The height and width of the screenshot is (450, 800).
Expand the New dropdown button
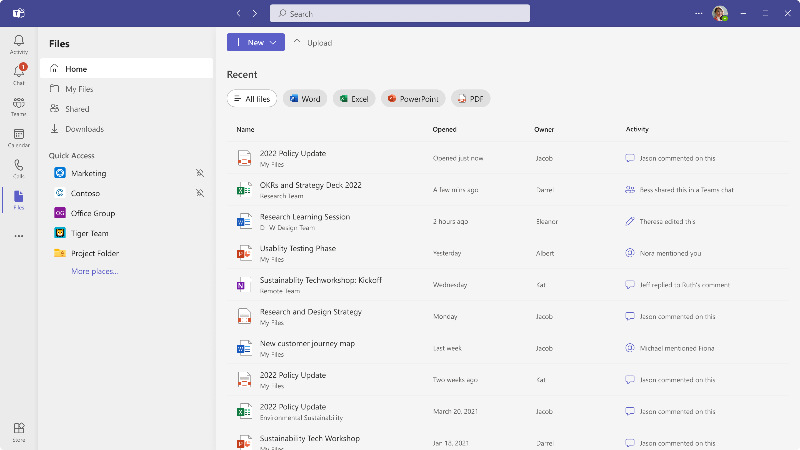click(256, 42)
